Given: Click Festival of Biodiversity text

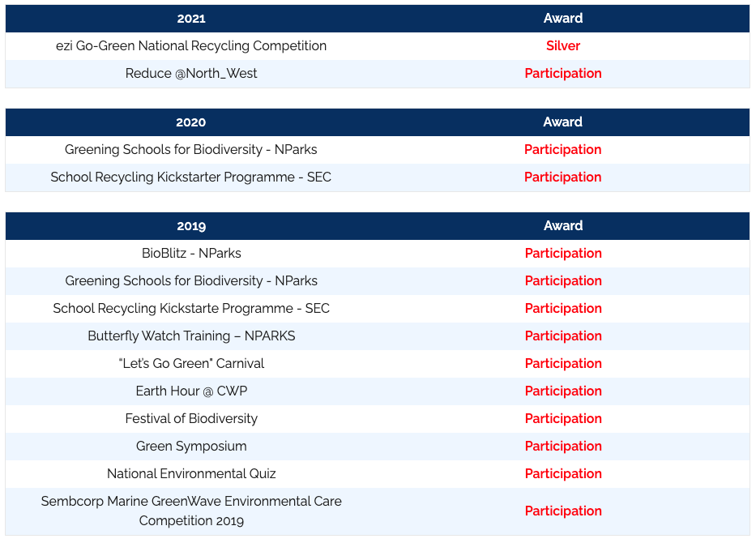Looking at the screenshot, I should click(191, 419).
